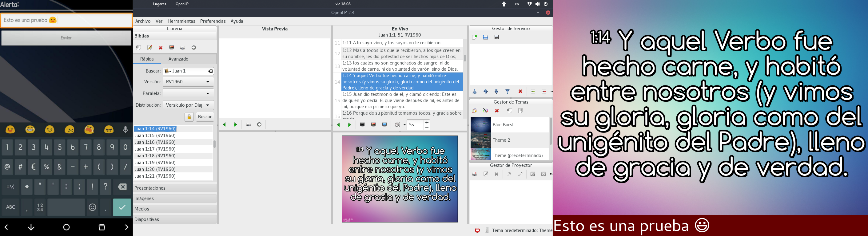Switch to the Avanzado search tab

click(178, 59)
